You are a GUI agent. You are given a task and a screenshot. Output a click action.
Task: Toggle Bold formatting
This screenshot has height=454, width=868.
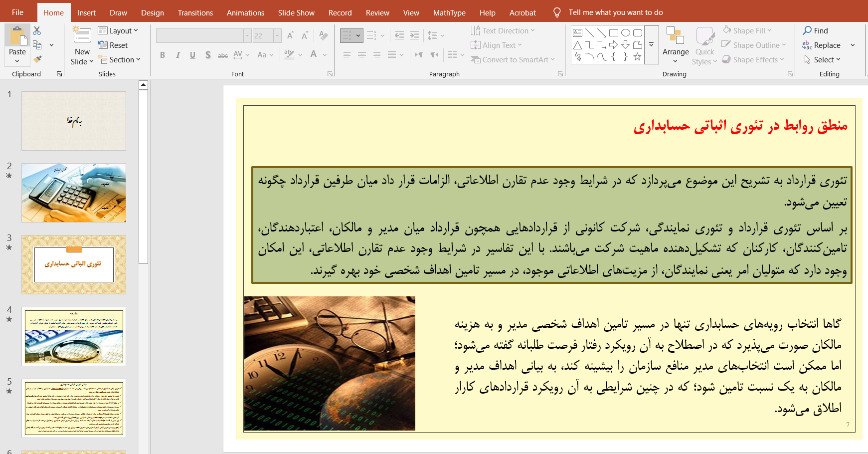pyautogui.click(x=163, y=55)
